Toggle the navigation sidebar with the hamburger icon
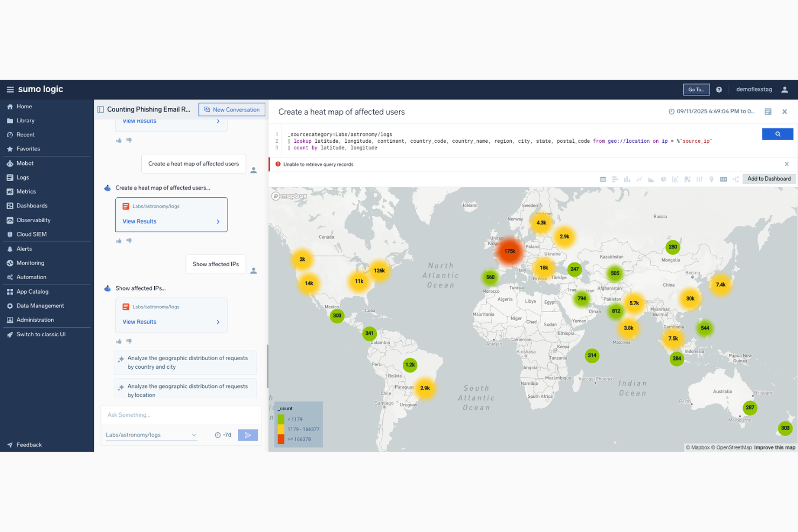Image resolution: width=798 pixels, height=532 pixels. click(10, 89)
